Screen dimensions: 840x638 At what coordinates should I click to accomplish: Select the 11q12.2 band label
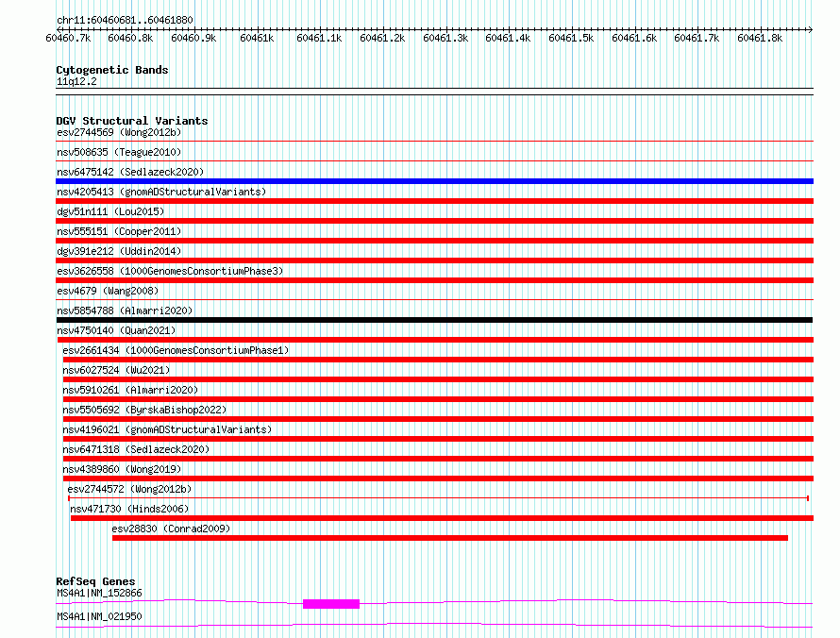(x=76, y=81)
